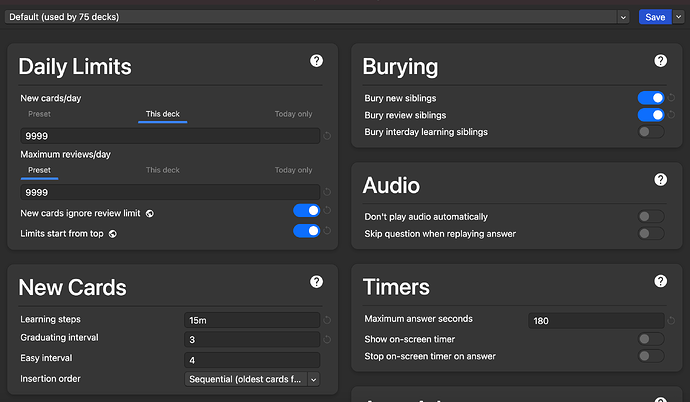Viewport: 690px width, 402px height.
Task: Open help for Daily Limits section
Action: coord(316,61)
